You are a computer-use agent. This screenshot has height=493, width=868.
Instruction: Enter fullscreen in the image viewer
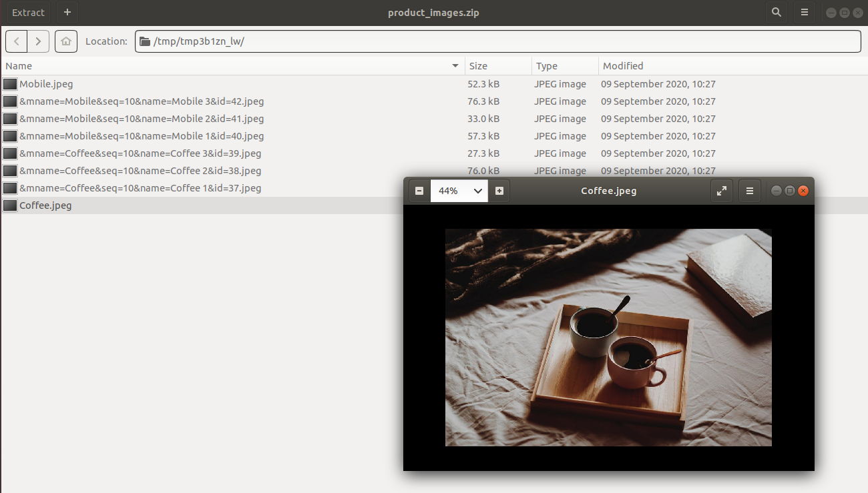point(722,191)
